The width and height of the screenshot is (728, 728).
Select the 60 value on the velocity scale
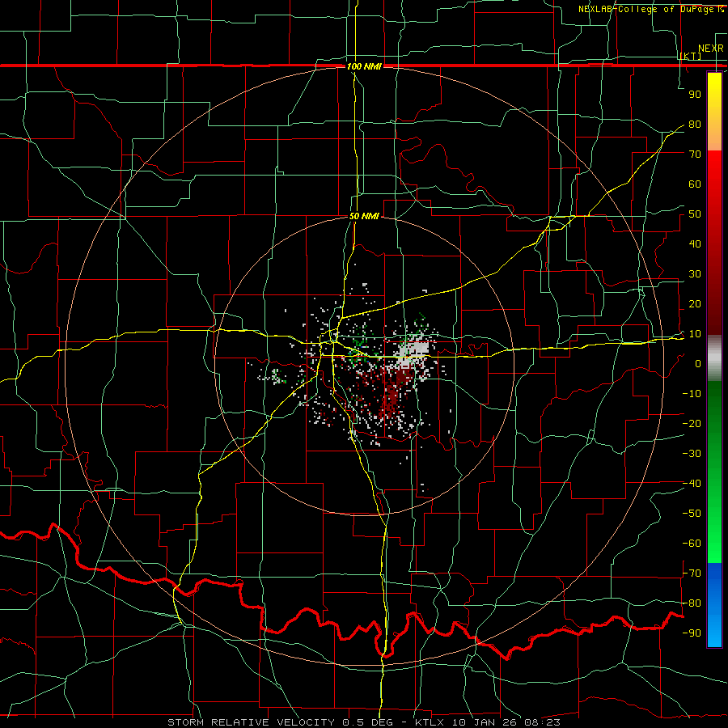695,184
